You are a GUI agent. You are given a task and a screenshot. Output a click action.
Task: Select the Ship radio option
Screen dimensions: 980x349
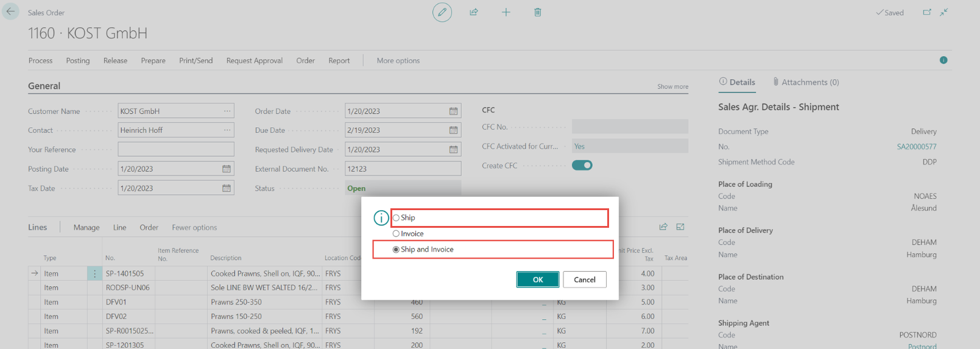tap(397, 218)
